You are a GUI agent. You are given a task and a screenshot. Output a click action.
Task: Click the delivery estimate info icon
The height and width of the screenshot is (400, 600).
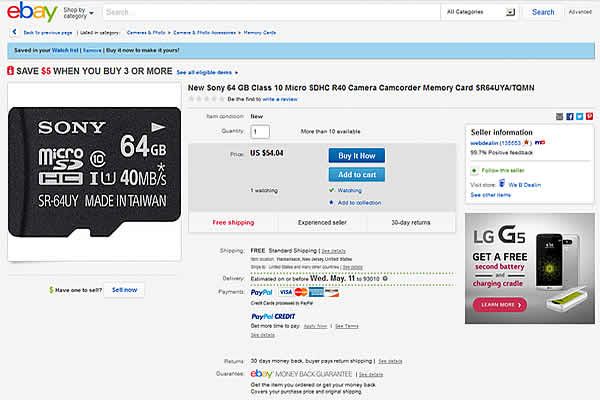[385, 279]
